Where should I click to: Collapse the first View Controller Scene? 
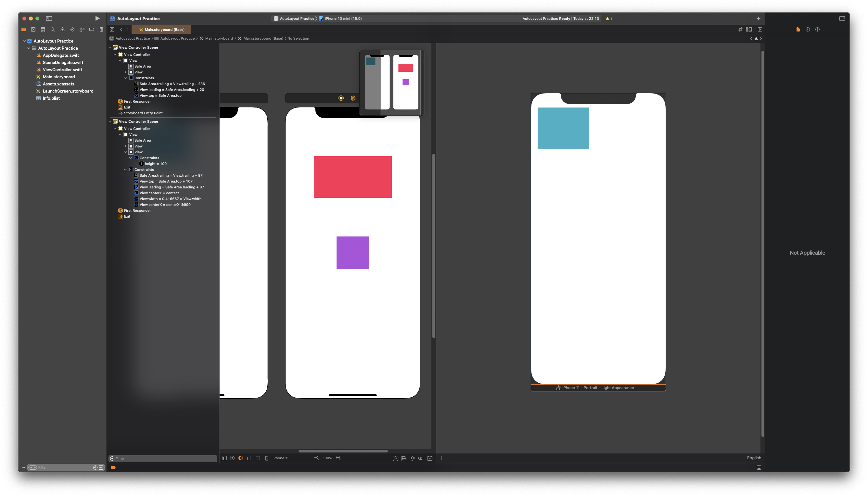pyautogui.click(x=110, y=47)
